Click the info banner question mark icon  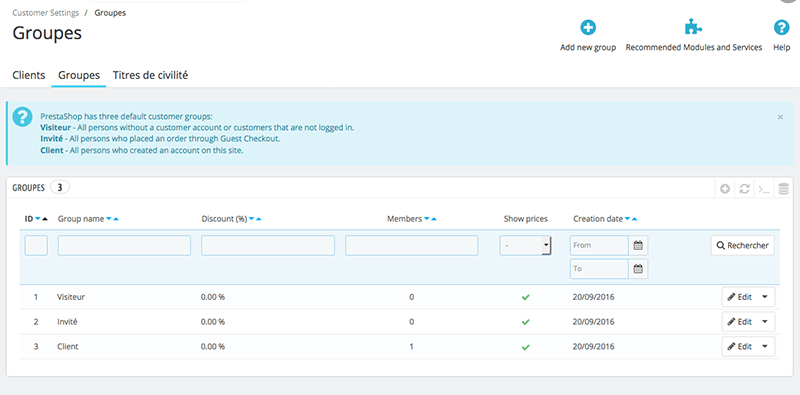(x=22, y=117)
